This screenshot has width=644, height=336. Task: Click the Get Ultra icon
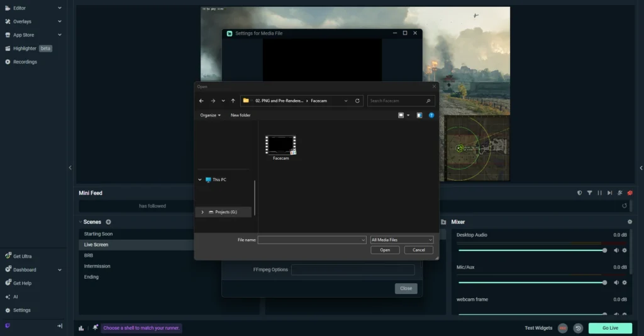[x=8, y=256]
